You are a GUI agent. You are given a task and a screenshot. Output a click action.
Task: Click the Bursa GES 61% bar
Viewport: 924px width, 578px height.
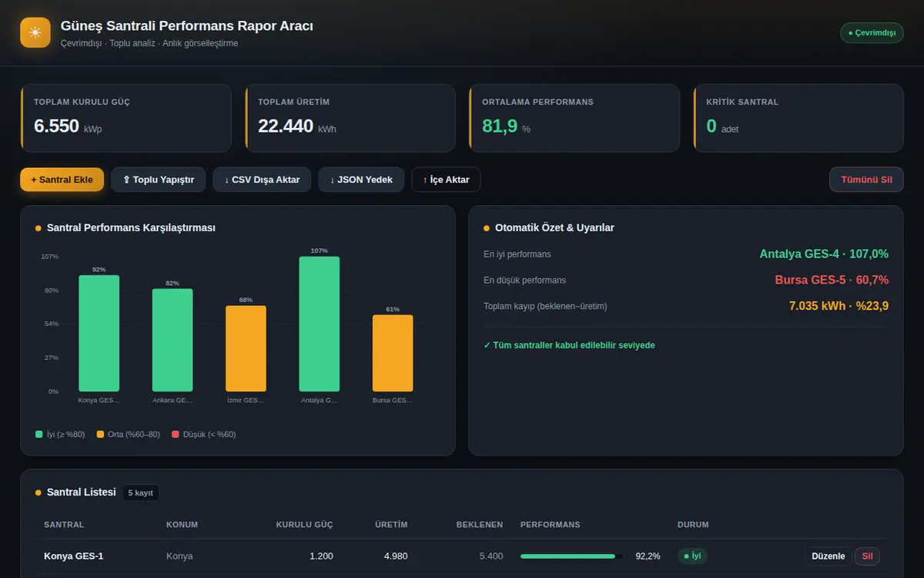click(393, 353)
